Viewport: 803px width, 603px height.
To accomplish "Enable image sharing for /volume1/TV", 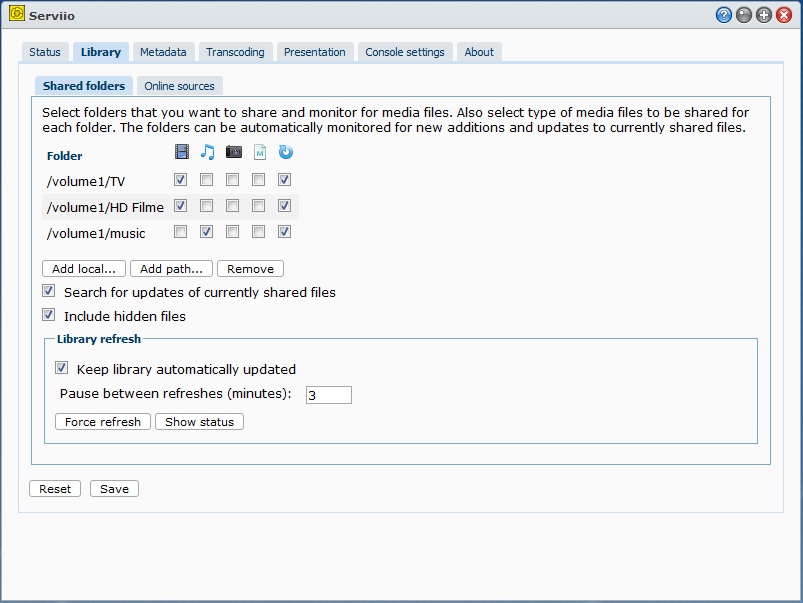I will coord(233,179).
